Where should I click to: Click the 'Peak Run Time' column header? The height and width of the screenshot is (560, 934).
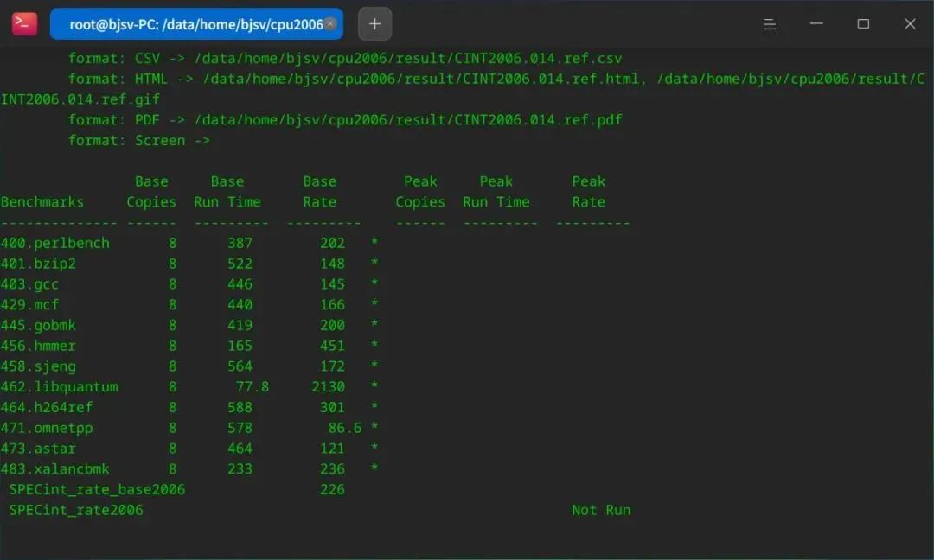pyautogui.click(x=496, y=192)
